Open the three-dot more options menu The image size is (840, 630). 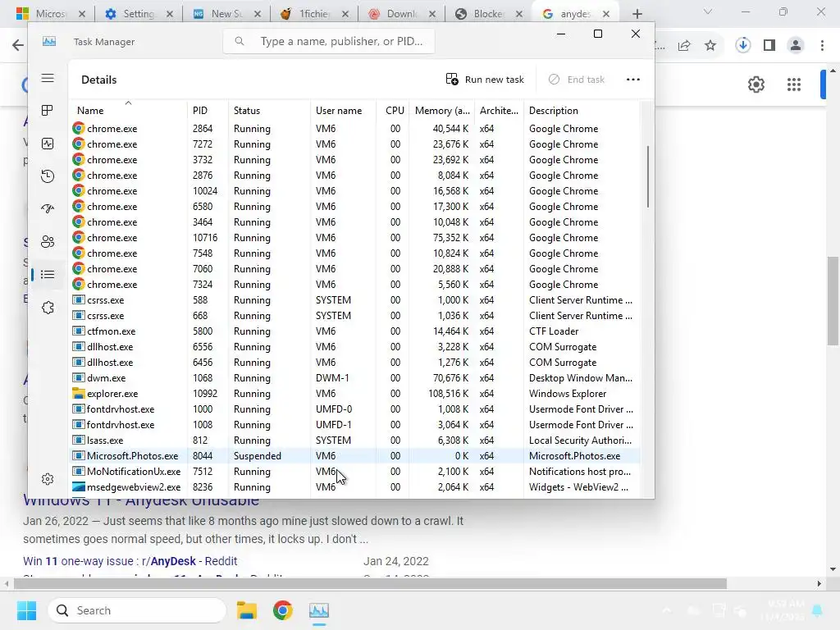[x=633, y=80]
